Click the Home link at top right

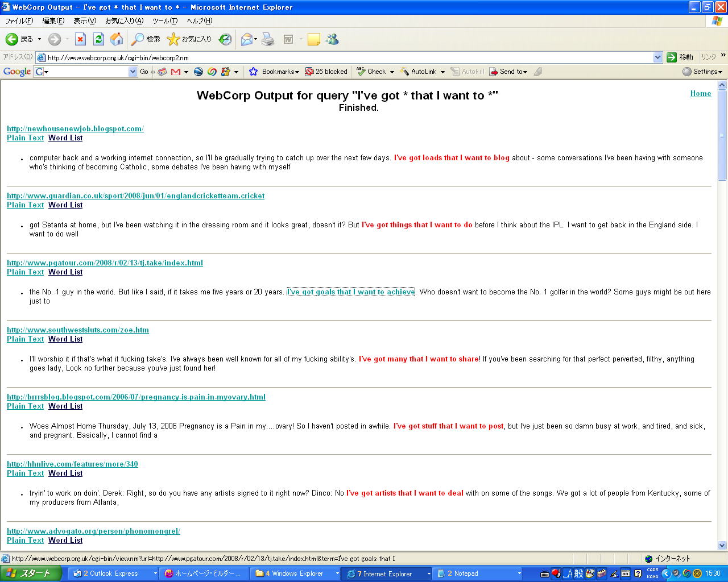pyautogui.click(x=700, y=94)
